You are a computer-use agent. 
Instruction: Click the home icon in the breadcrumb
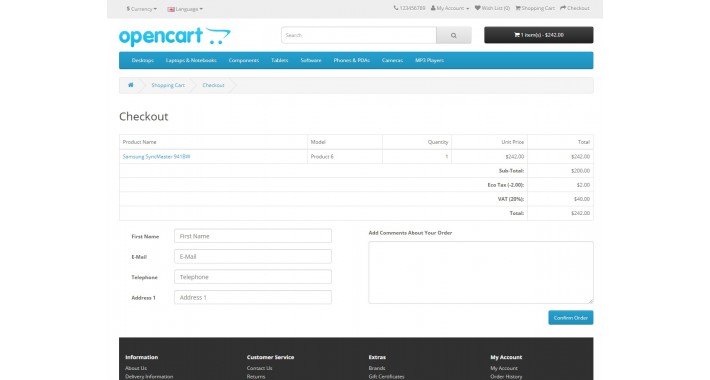click(131, 85)
